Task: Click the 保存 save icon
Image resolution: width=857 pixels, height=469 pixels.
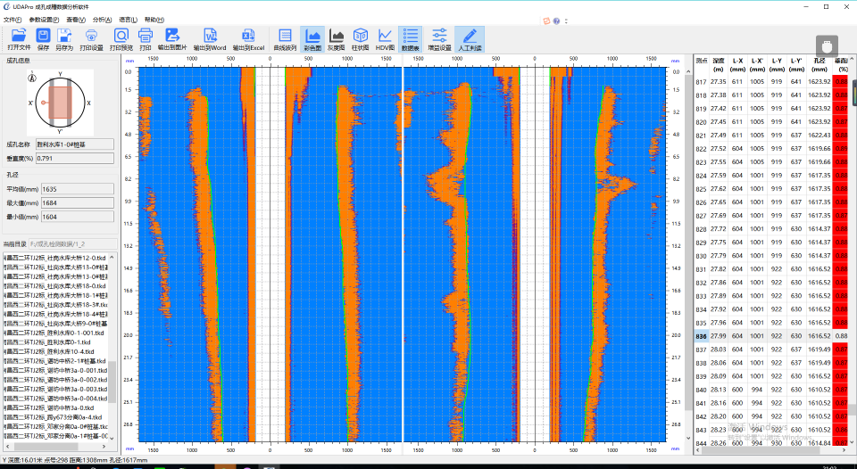Action: click(43, 38)
